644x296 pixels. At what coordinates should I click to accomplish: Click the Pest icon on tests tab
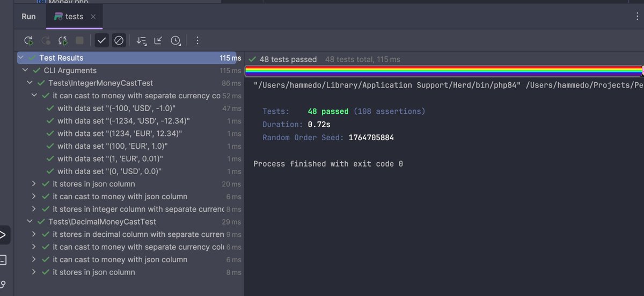[x=57, y=17]
